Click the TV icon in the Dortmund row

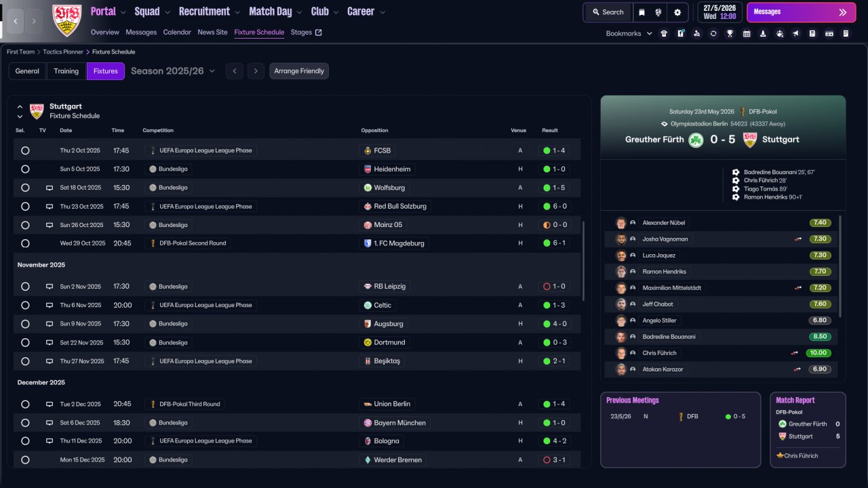click(50, 343)
